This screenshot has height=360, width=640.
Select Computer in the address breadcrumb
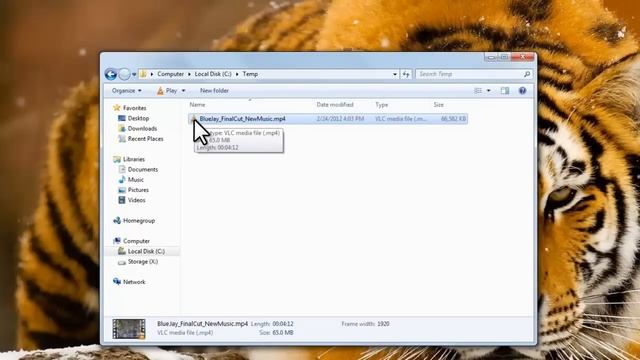(x=170, y=74)
